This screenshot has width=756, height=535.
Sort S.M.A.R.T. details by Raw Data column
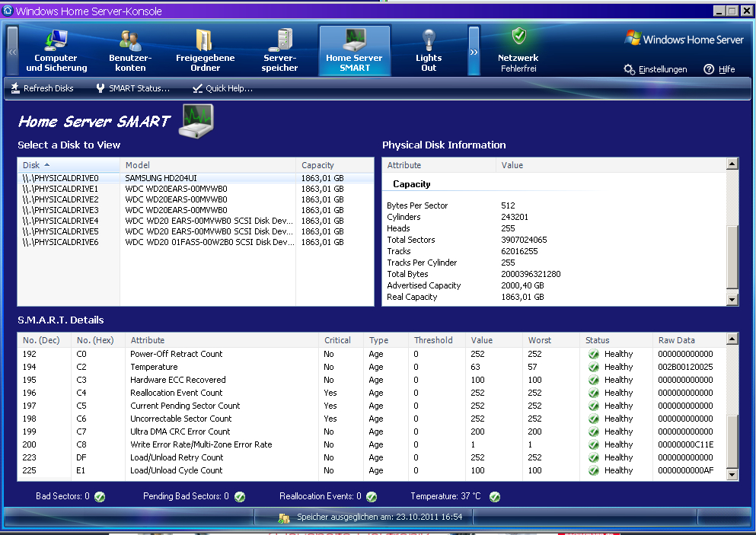[676, 340]
